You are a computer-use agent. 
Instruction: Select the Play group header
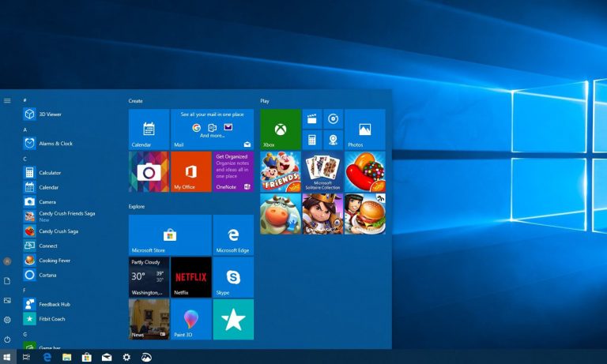pos(265,100)
